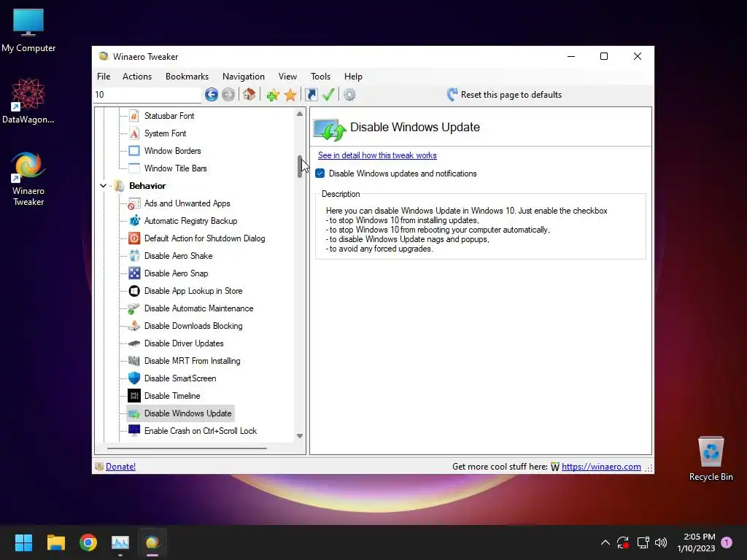Viewport: 747px width, 560px height.
Task: Open the https://winaero.com link
Action: [601, 467]
